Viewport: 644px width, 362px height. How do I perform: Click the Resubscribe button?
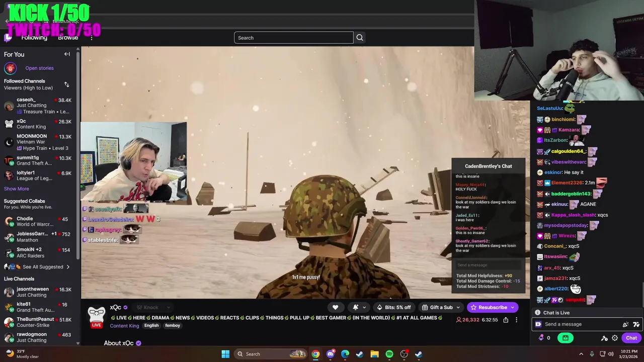[493, 307]
